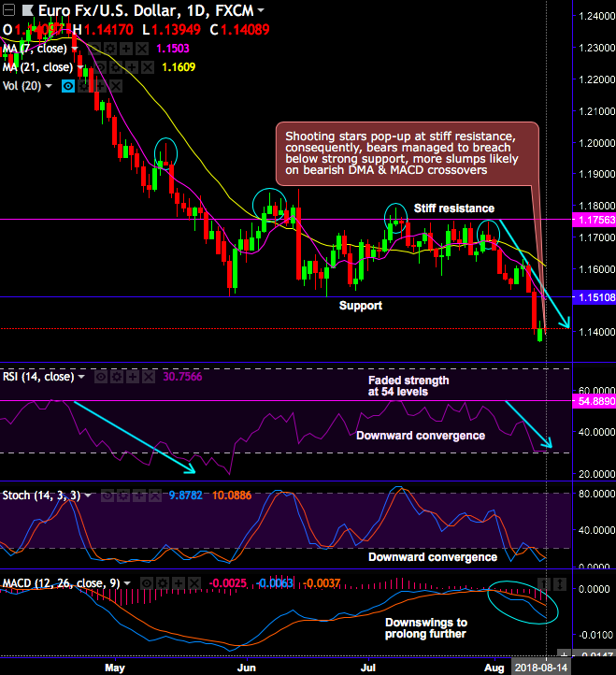Viewport: 616px width, 675px height.
Task: Click the plus icon next to MA (7, close)
Action: [125, 49]
